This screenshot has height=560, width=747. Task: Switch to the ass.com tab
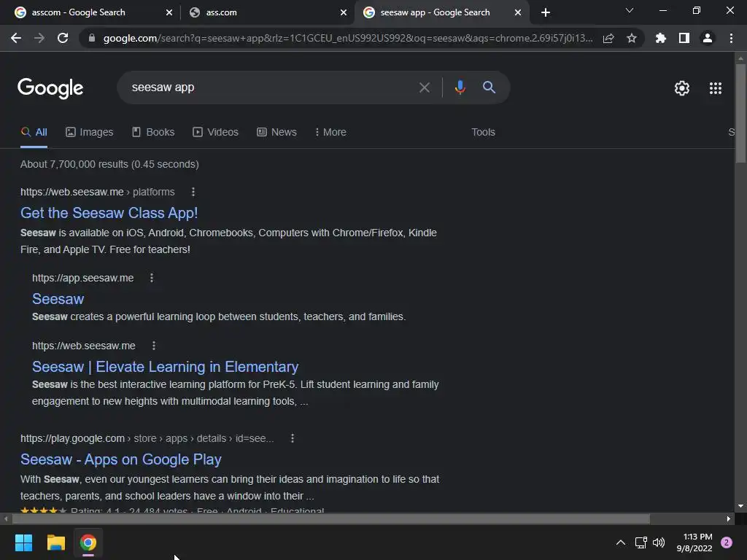[x=268, y=12]
